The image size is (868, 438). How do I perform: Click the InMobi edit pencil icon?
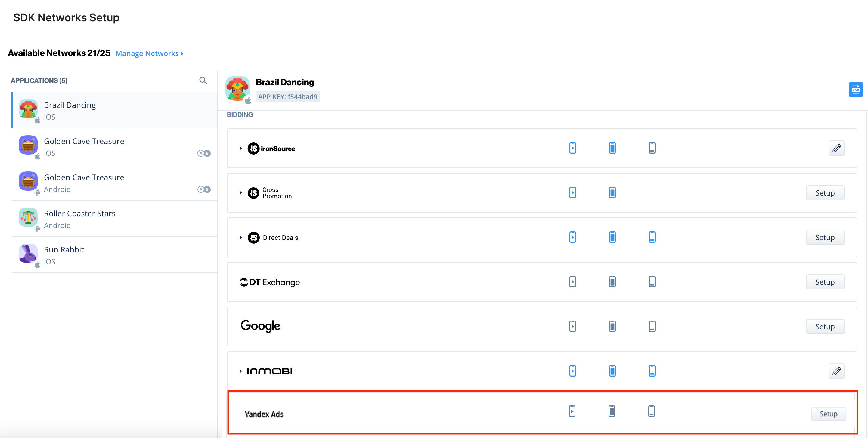pos(836,371)
